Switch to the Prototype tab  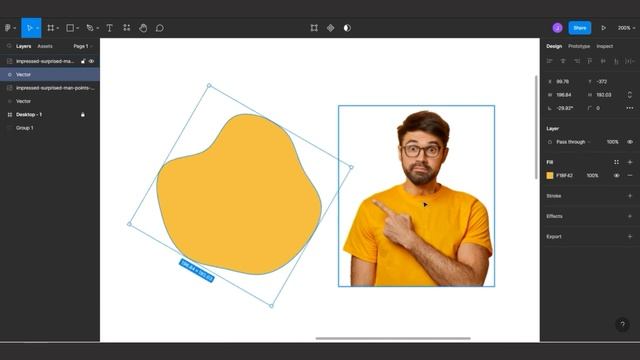[x=579, y=46]
